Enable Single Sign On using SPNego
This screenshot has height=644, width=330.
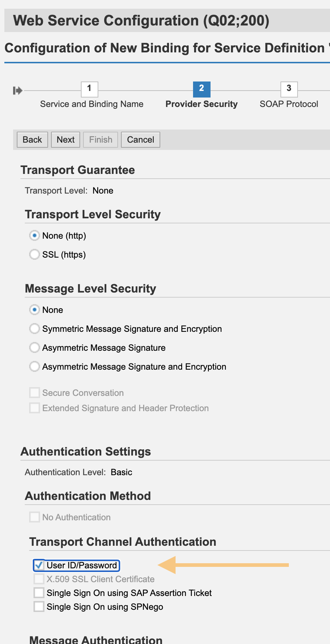[x=39, y=607]
